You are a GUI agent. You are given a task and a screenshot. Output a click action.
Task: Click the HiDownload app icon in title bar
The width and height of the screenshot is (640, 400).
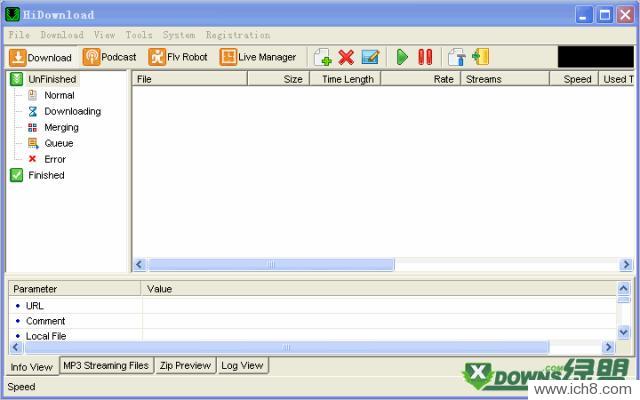point(13,14)
